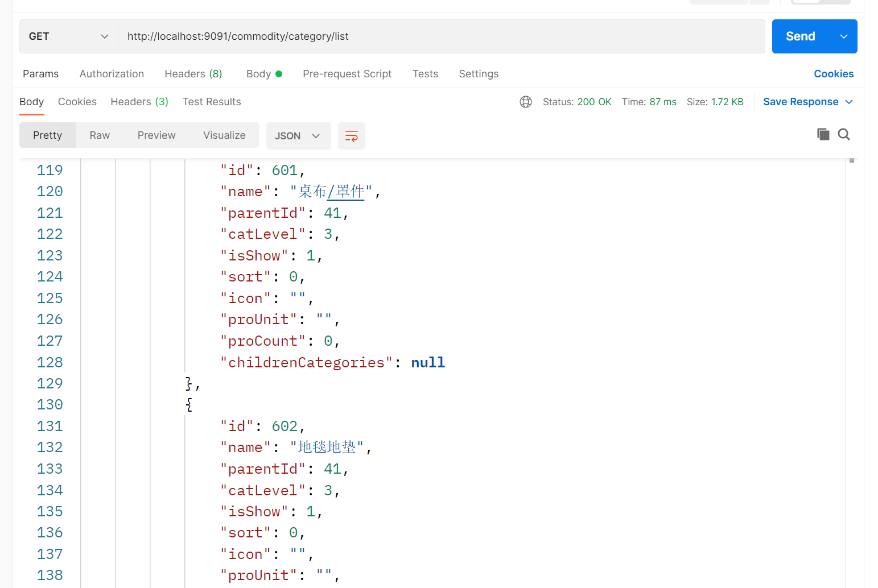Open the JSON format dropdown
Image resolution: width=878 pixels, height=588 pixels.
coord(298,136)
